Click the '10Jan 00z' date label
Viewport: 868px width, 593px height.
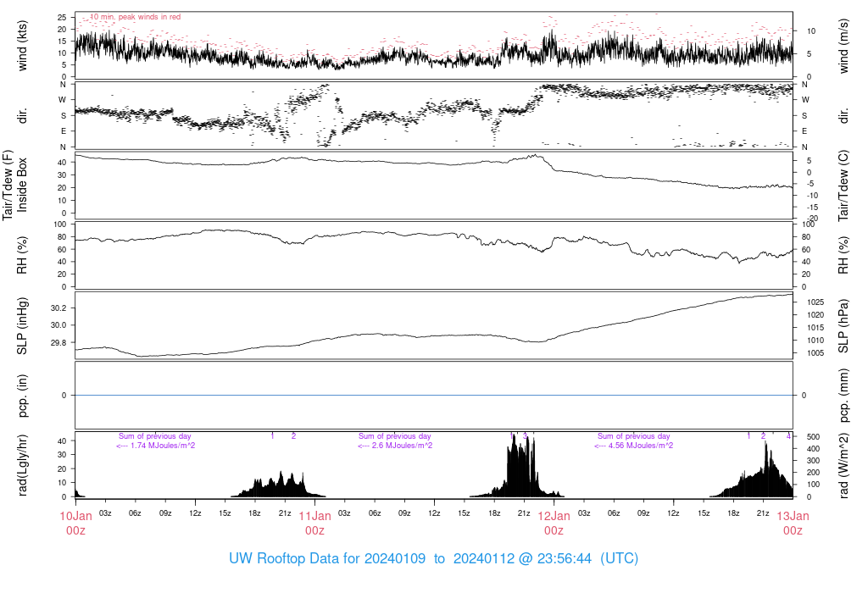coord(75,524)
